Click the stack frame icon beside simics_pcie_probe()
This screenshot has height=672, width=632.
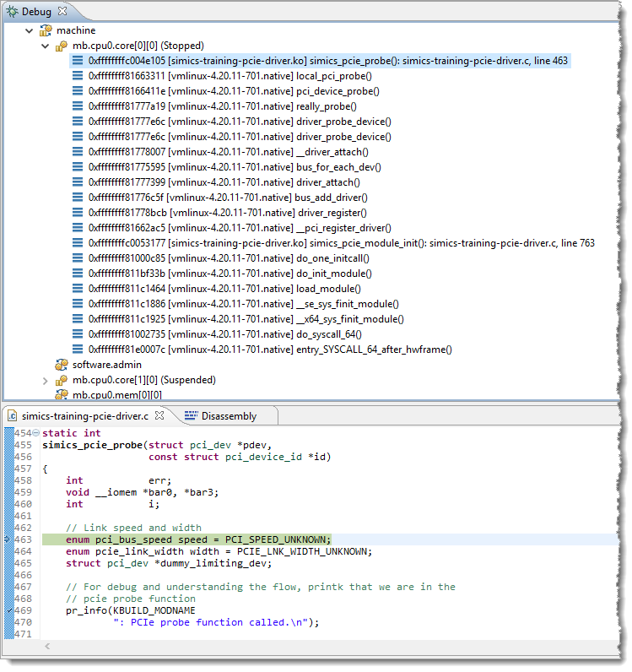click(78, 61)
